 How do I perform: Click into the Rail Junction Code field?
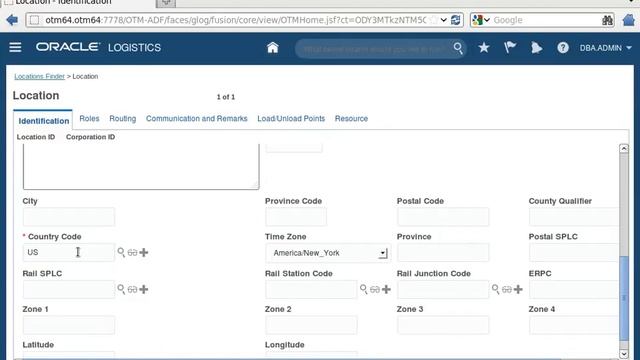(x=442, y=289)
